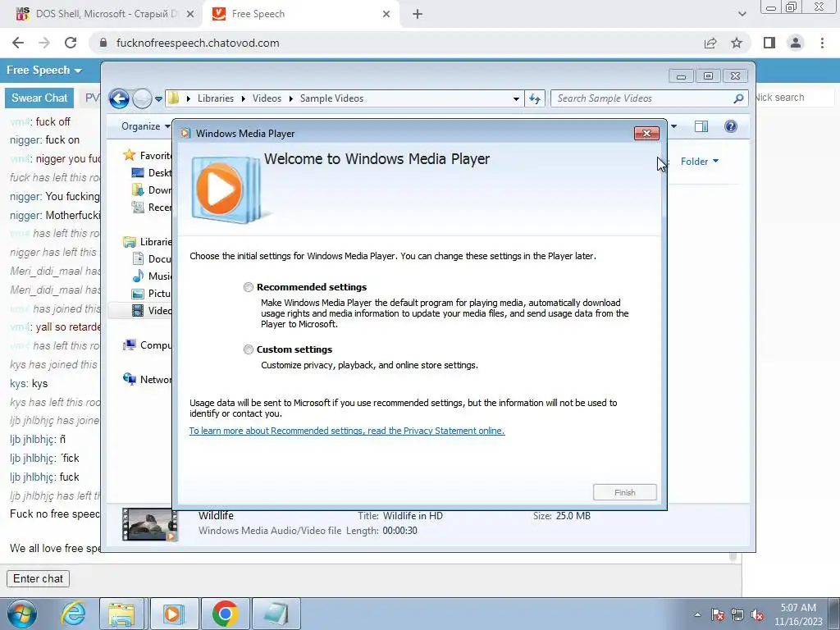The image size is (840, 630).
Task: Select Recent Places in navigation pane
Action: pos(152,208)
